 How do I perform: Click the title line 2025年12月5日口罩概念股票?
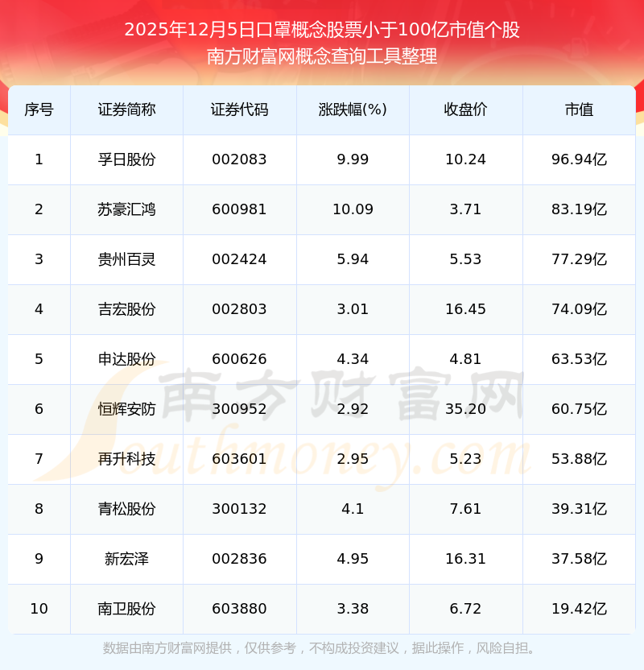(322, 30)
